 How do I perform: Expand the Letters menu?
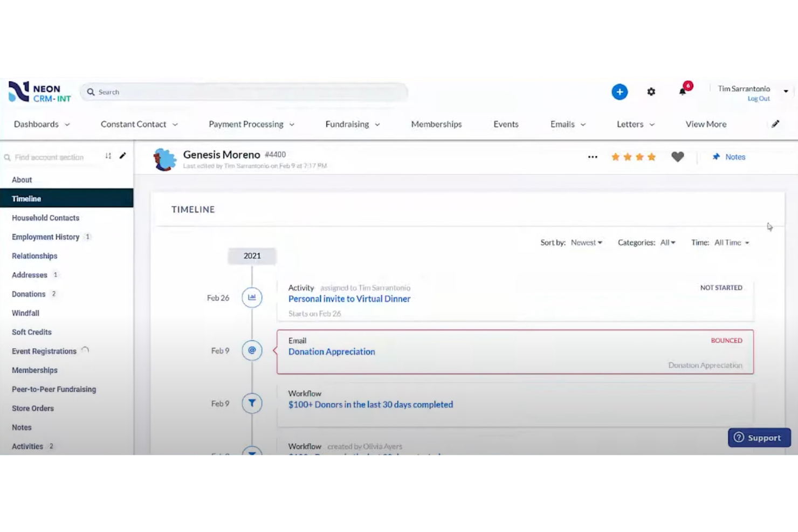[636, 124]
